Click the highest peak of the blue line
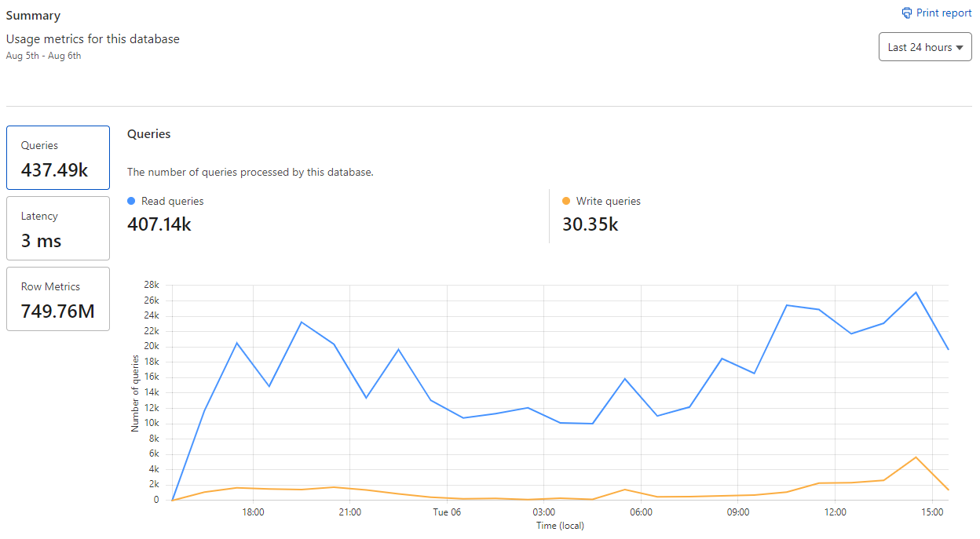The image size is (980, 539). click(x=916, y=293)
